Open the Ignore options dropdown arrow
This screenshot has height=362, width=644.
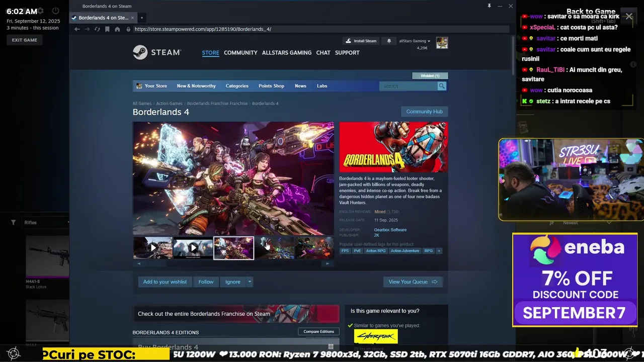coord(250,282)
